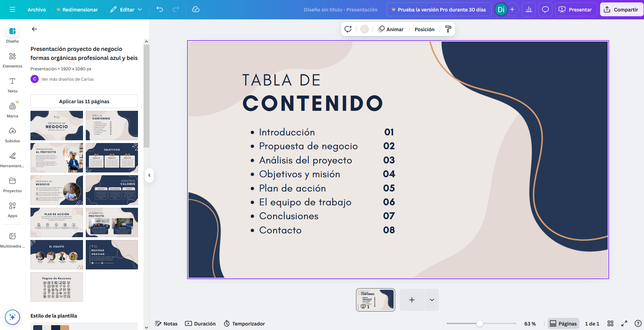The height and width of the screenshot is (330, 644).
Task: Open the Archivo menu
Action: [37, 9]
